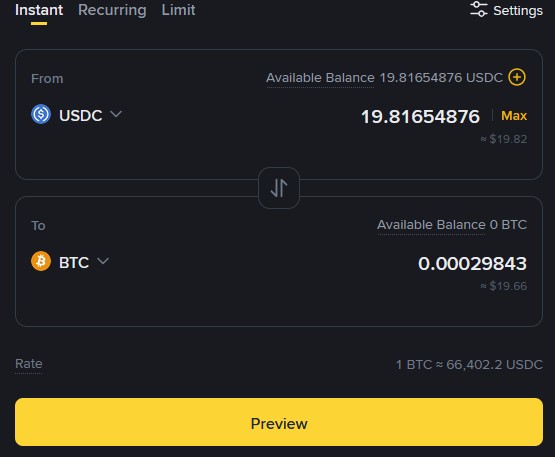Click the Rate label
This screenshot has width=555, height=457.
(29, 364)
